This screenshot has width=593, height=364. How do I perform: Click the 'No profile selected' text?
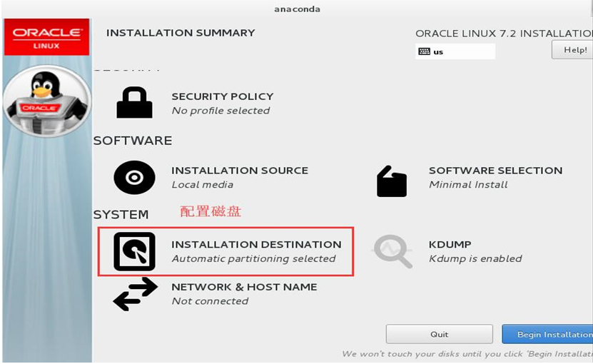221,111
